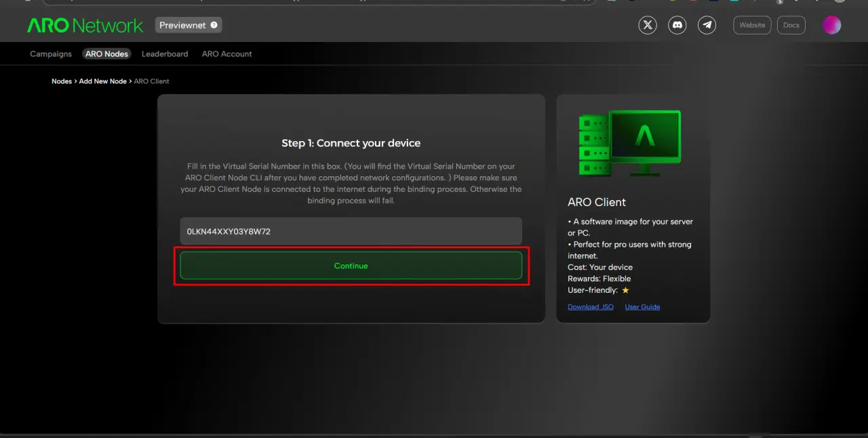Click the ARO Client breadcrumb text
The width and height of the screenshot is (868, 438).
151,81
